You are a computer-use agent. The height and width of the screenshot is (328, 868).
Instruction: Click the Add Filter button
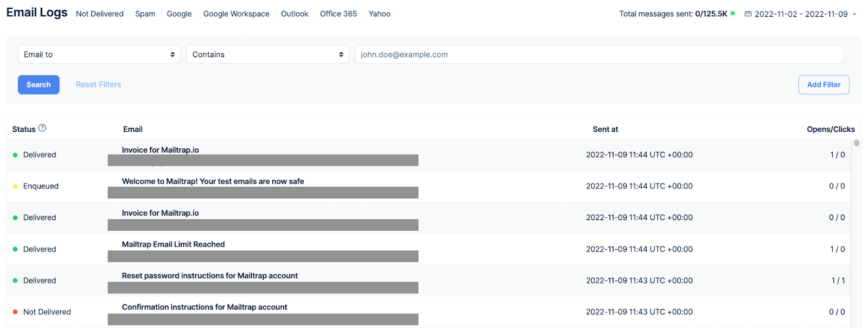pos(824,85)
